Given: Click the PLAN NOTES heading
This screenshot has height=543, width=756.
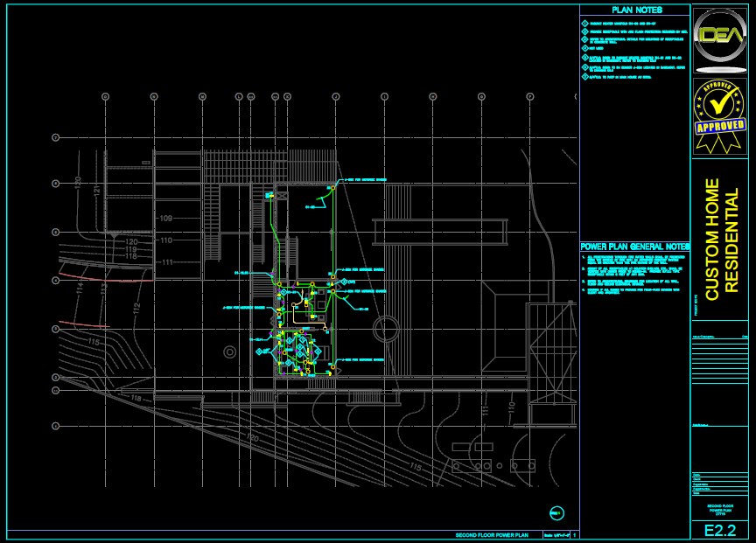Looking at the screenshot, I should [x=636, y=10].
